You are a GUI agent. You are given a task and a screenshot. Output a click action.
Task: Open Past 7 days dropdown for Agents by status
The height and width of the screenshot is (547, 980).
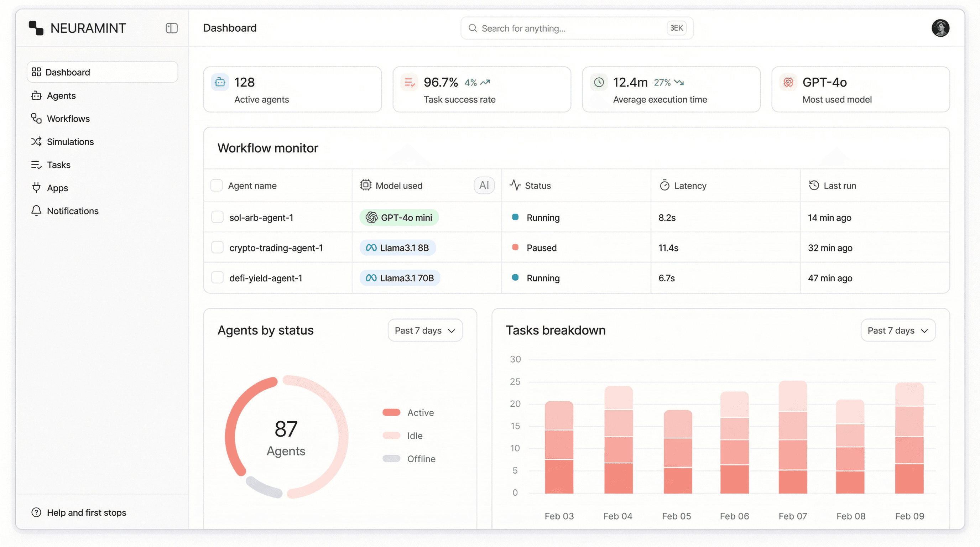click(x=425, y=330)
